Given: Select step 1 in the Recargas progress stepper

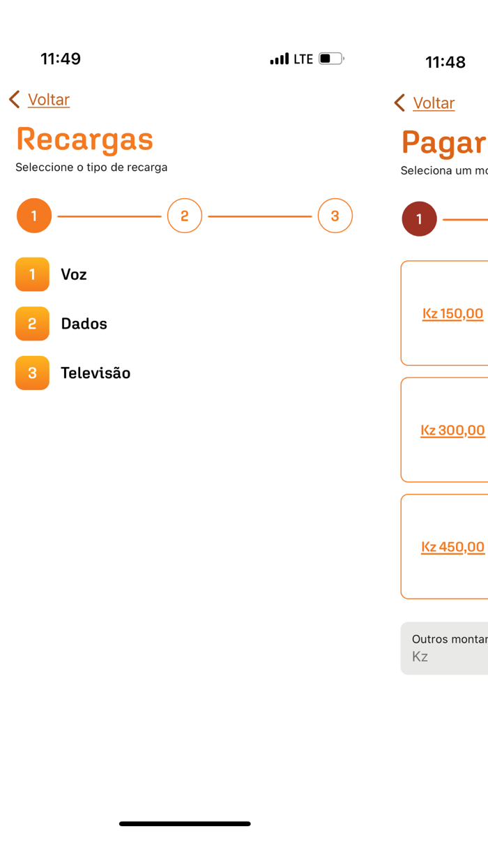Looking at the screenshot, I should [x=33, y=216].
